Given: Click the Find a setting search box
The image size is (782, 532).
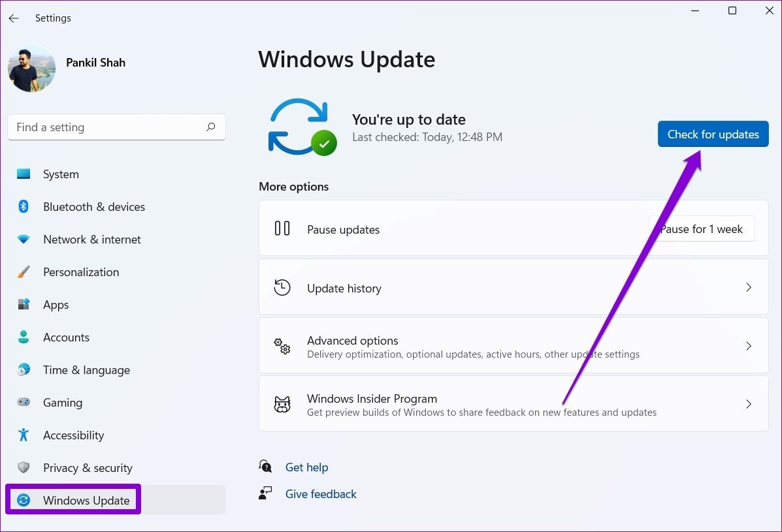Looking at the screenshot, I should click(108, 127).
